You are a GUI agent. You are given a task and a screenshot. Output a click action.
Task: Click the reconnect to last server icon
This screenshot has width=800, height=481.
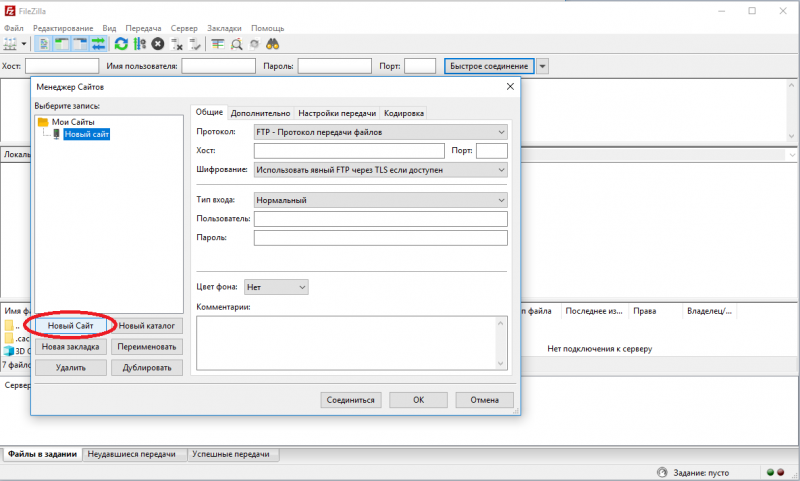tap(195, 44)
